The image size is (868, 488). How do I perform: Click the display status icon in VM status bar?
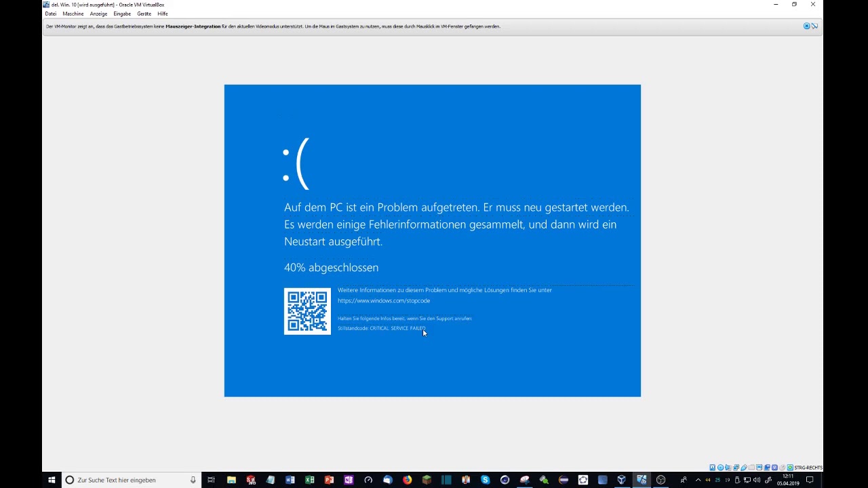point(759,467)
